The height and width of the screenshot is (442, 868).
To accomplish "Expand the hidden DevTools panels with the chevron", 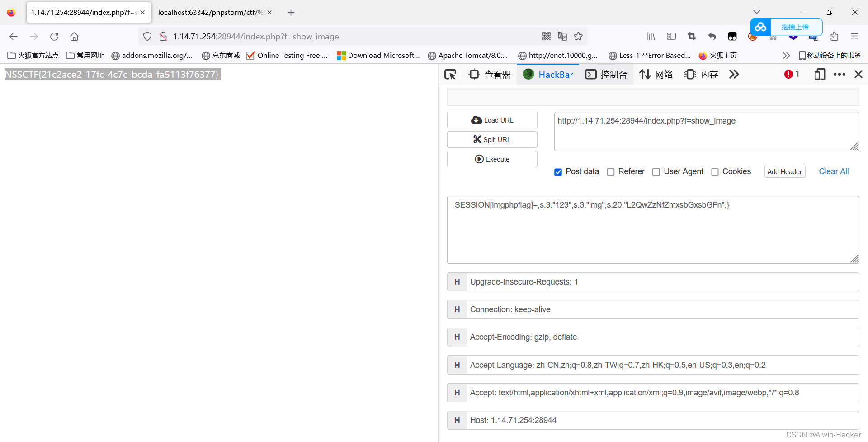I will click(x=734, y=74).
